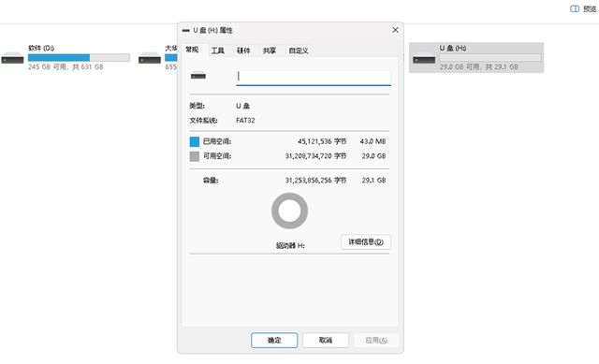This screenshot has height=364, width=599.
Task: Click the blue 已用空间 color swatch
Action: pyautogui.click(x=195, y=141)
